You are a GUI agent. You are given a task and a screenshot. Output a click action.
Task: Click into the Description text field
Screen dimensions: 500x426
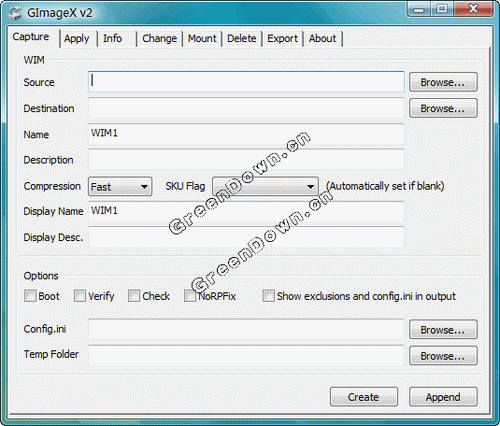coord(246,159)
